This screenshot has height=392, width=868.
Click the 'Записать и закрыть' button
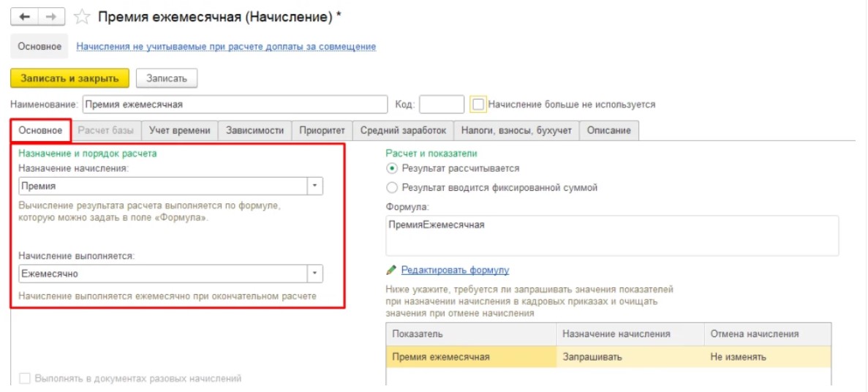point(69,78)
